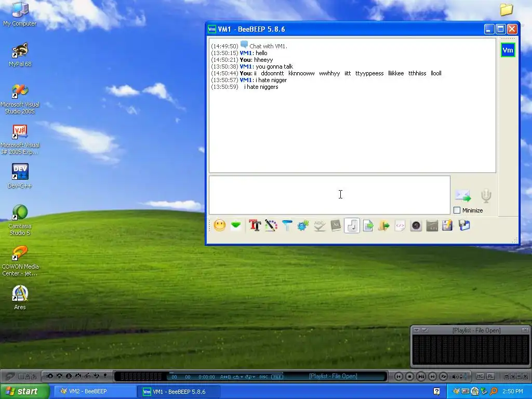Click the BeeBEEP bee tray icon
Viewport: 532px width, 399px height.
tap(456, 392)
